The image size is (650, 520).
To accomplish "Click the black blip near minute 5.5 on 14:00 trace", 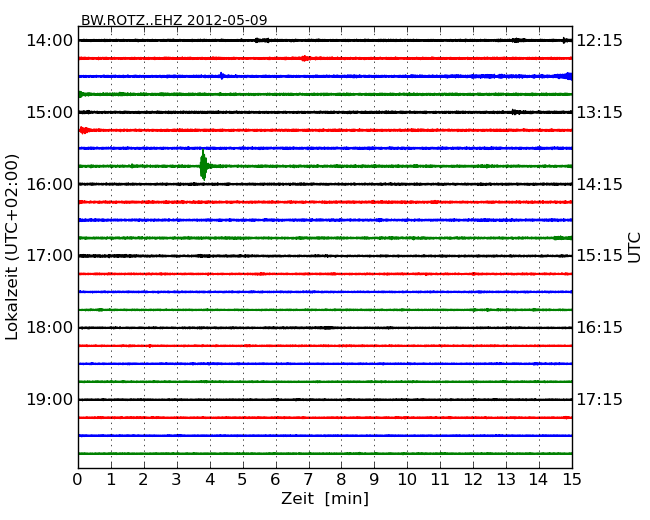I will tap(262, 40).
